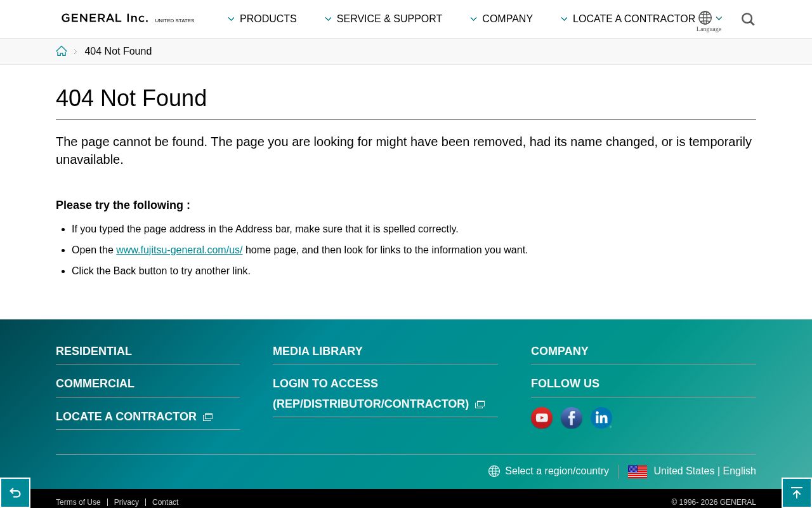Open the RESIDENTIAL footer link
812x508 pixels.
pos(94,351)
